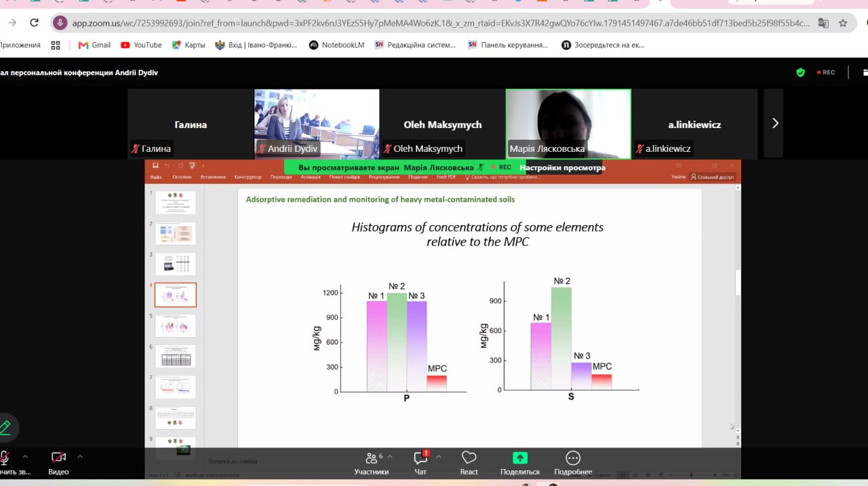Open the Подробнее more options icon
This screenshot has height=486, width=868.
pyautogui.click(x=573, y=458)
